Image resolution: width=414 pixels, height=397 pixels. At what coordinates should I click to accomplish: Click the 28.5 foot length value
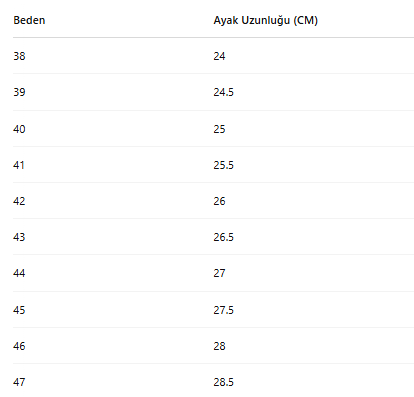click(x=224, y=382)
